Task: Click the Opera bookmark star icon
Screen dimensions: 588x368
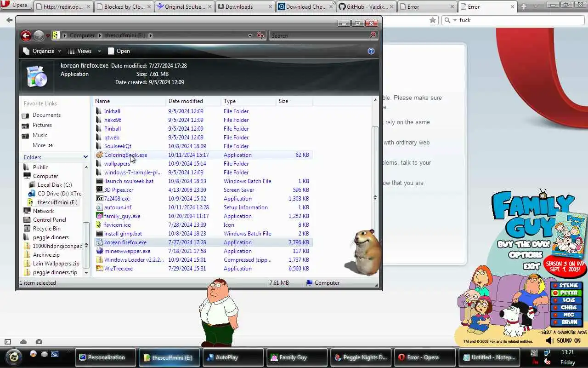Action: [x=432, y=20]
